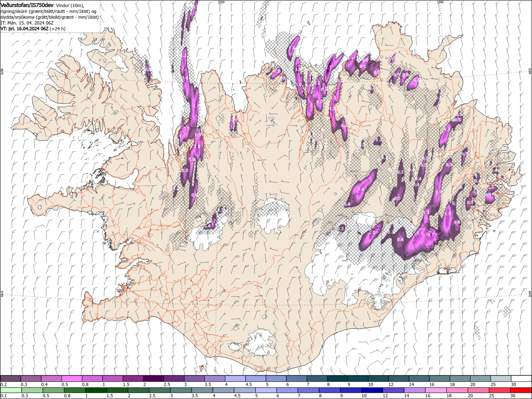532x399 pixels.
Task: Click the '30' label on the lower rain scale
Action: (x=512, y=395)
